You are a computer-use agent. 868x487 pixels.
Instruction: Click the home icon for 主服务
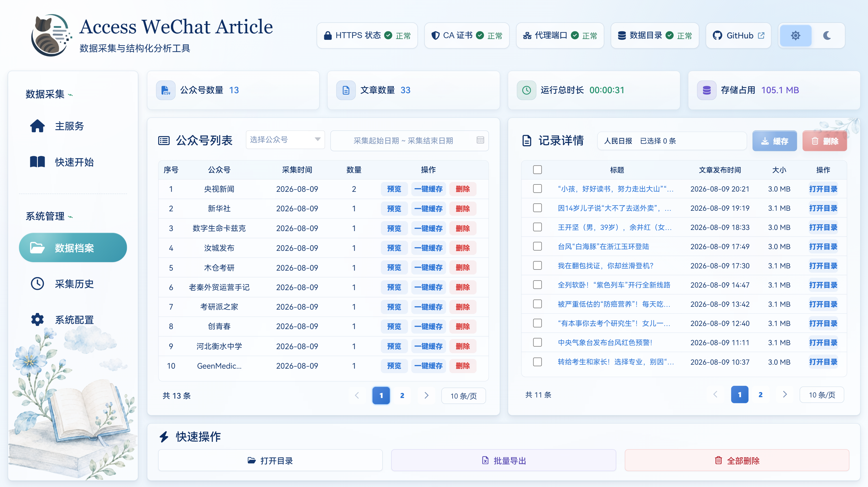click(x=37, y=126)
